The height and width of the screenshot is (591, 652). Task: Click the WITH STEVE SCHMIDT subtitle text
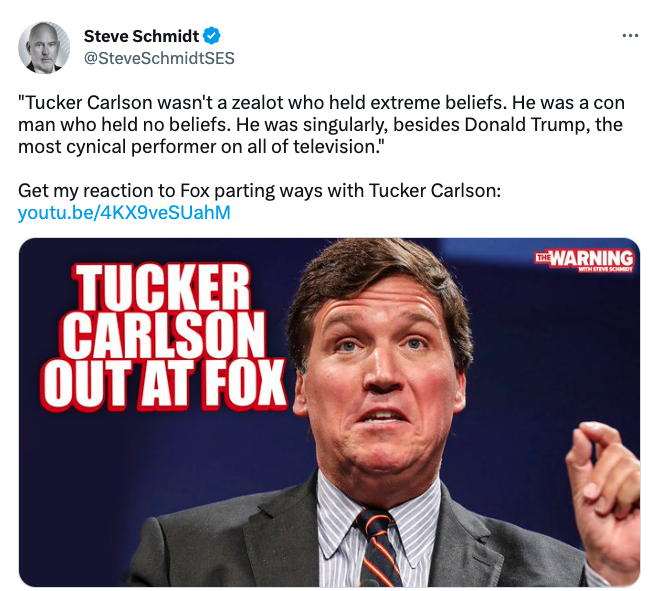coord(605,270)
